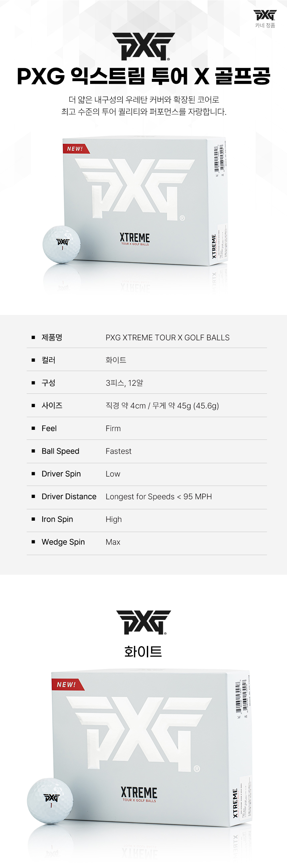Click the square bullet beside Ball Speed
The height and width of the screenshot is (868, 287).
[x=33, y=451]
